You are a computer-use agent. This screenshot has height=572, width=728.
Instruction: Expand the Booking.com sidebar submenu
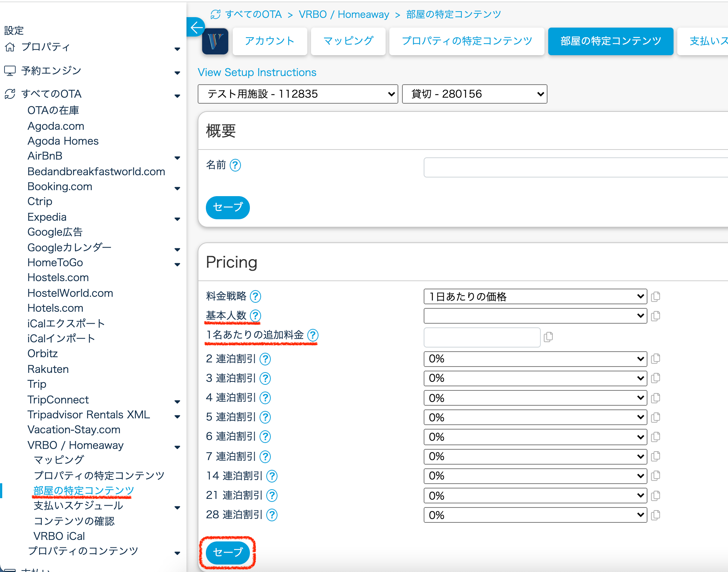[177, 188]
